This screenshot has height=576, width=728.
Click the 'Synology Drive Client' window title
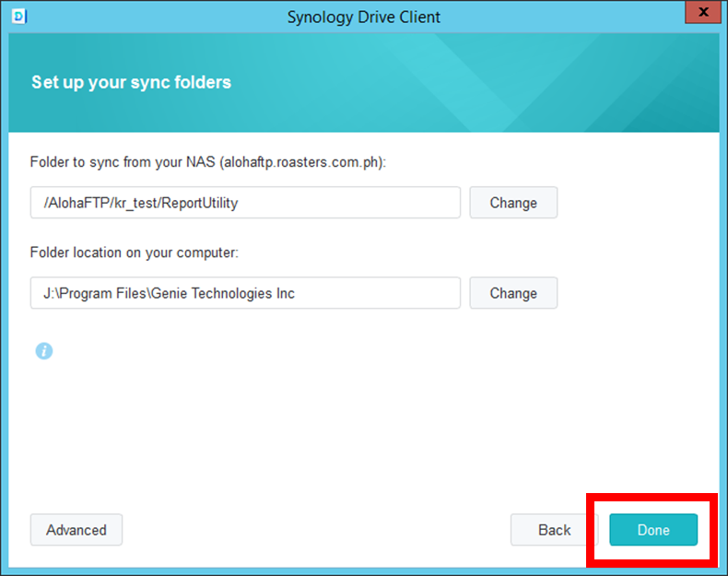[x=363, y=18]
